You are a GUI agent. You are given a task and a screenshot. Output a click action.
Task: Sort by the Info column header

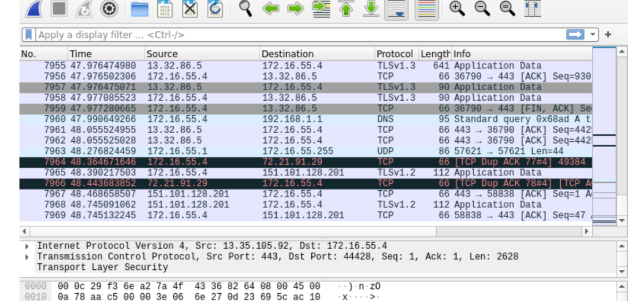(522, 54)
